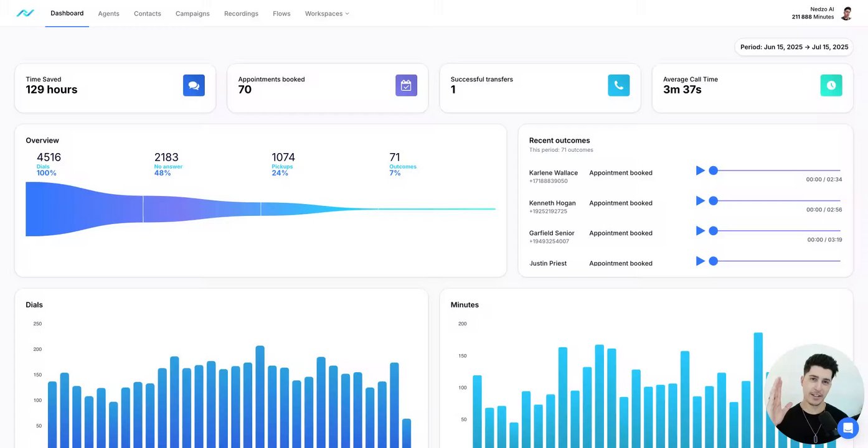Click the 1074 Pickups stat

pos(283,164)
